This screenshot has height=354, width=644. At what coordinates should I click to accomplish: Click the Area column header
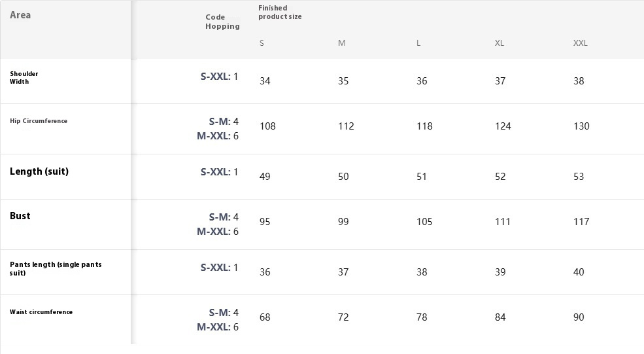click(20, 15)
